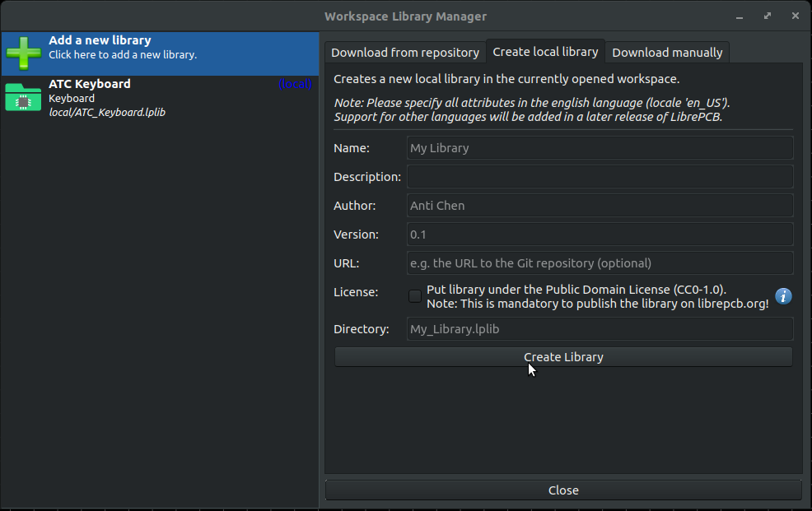Click the 'Support for other languages' note line
Image resolution: width=812 pixels, height=511 pixels.
[x=528, y=117]
